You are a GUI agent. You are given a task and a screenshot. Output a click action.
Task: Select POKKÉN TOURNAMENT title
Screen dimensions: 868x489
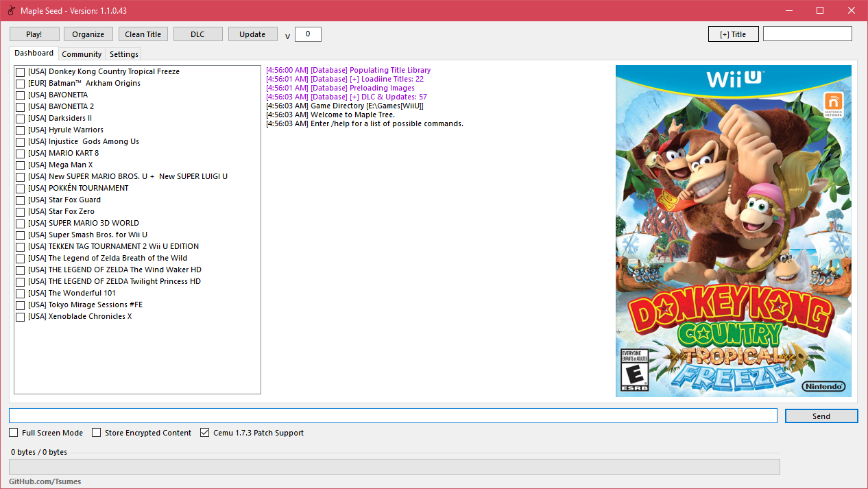78,189
